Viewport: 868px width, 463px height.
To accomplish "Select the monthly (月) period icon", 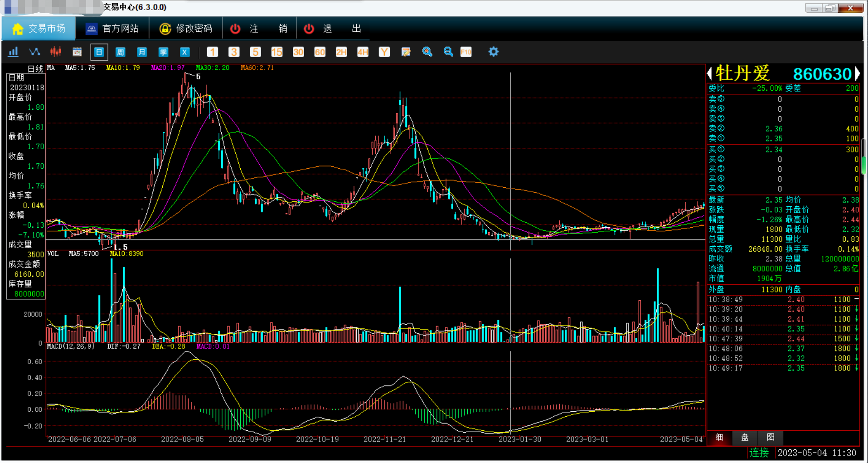I will click(141, 52).
